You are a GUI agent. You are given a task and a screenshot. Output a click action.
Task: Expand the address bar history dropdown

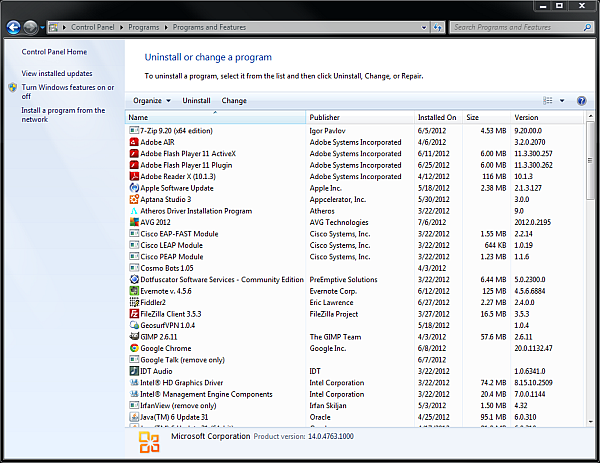click(x=424, y=27)
